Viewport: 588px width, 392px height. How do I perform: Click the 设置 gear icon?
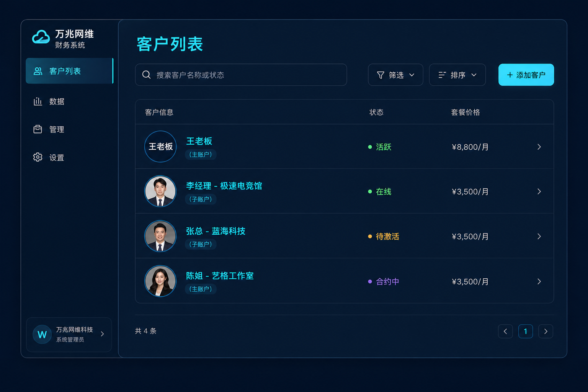[38, 157]
